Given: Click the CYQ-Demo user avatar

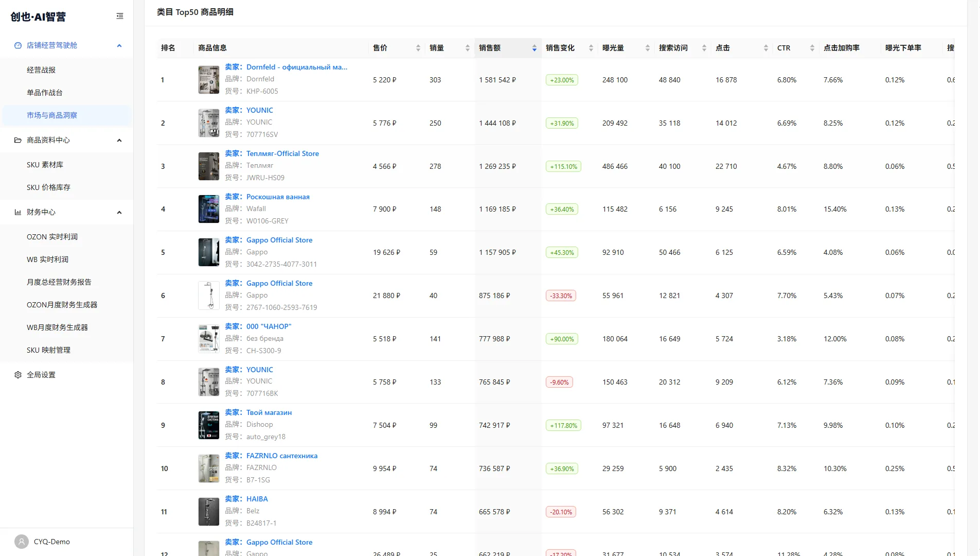Looking at the screenshot, I should pos(22,542).
